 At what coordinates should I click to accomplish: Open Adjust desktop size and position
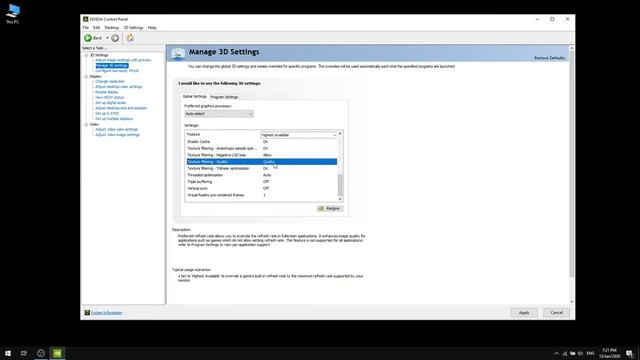pos(121,108)
